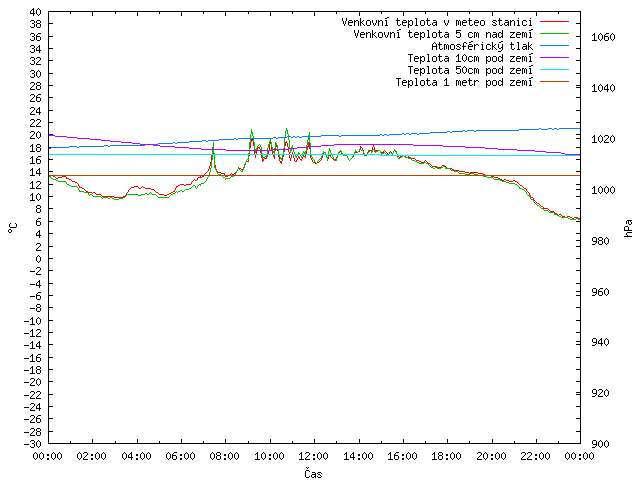Click right axis value '920'
640x480 pixels.
pos(600,393)
